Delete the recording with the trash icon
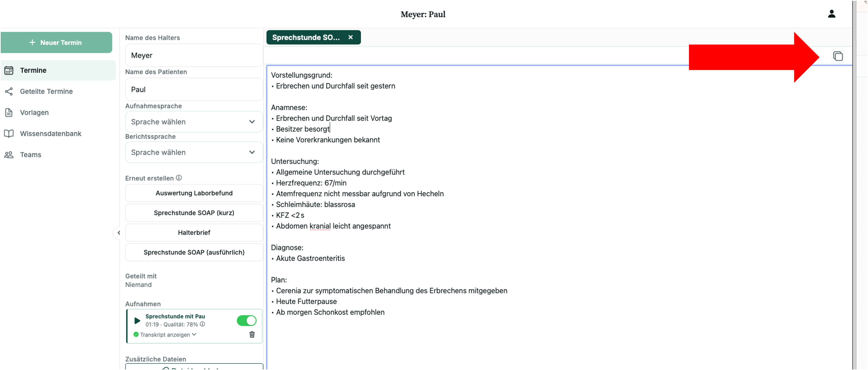 point(252,334)
